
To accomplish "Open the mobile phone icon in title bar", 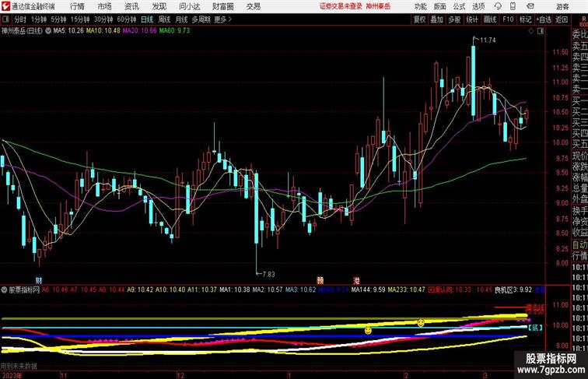I will 513,6.
